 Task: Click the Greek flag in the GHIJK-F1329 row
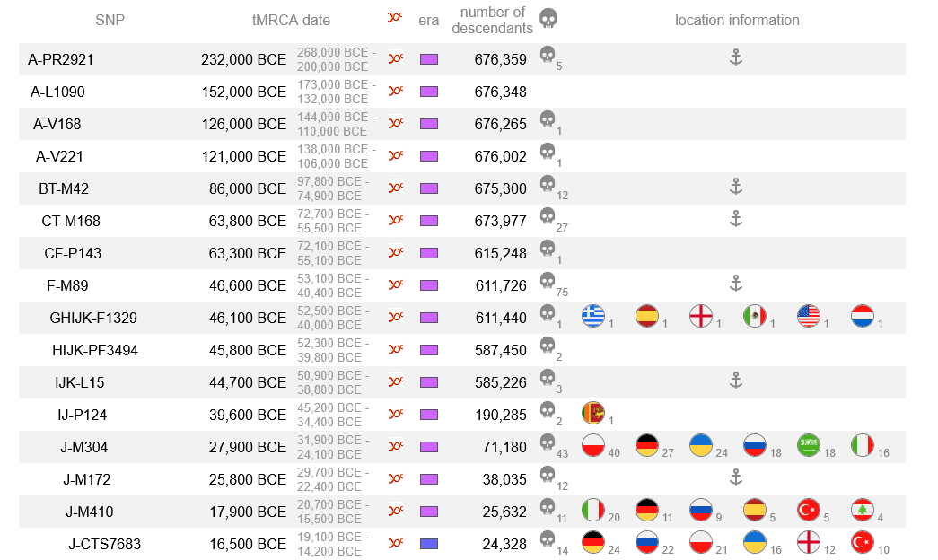593,317
